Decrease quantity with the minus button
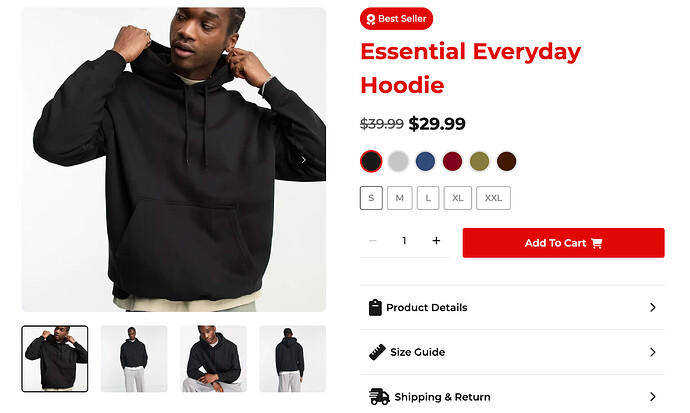The image size is (690, 413). pos(373,241)
